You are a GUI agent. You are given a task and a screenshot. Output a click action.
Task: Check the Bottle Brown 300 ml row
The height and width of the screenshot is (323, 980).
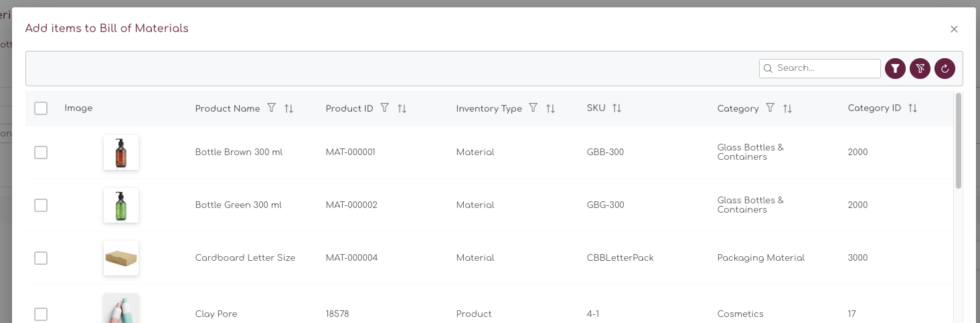coord(41,152)
